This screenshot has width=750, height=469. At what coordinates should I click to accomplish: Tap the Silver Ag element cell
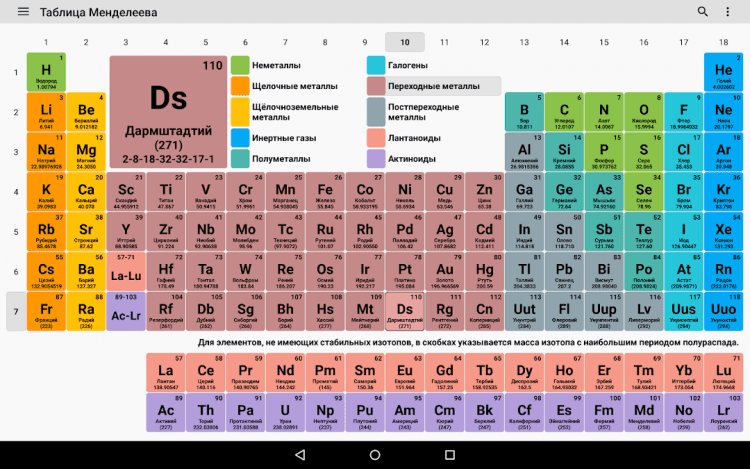pos(444,232)
